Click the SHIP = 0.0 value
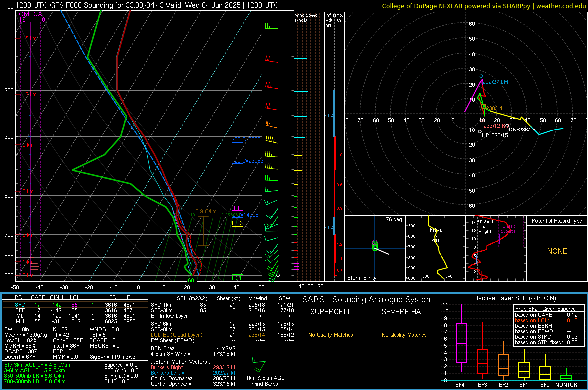The height and width of the screenshot is (390, 588). pos(117,381)
